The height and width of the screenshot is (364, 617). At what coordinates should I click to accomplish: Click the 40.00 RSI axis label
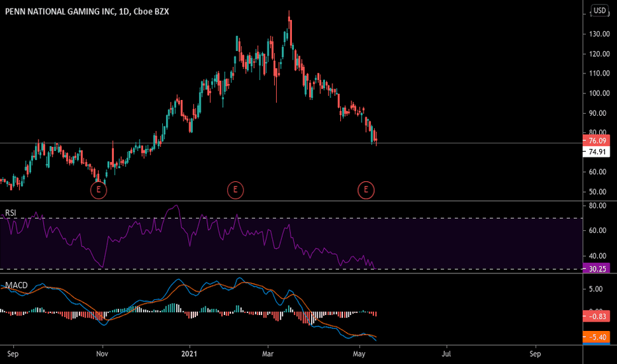(598, 256)
